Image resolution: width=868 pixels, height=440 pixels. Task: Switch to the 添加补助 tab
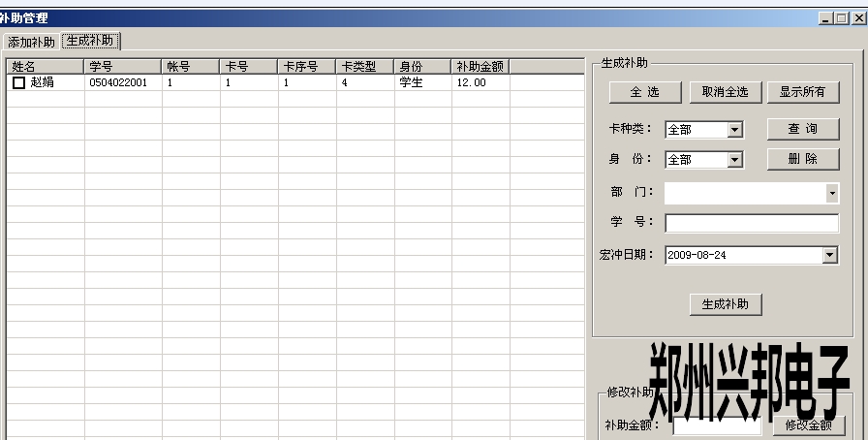[32, 42]
